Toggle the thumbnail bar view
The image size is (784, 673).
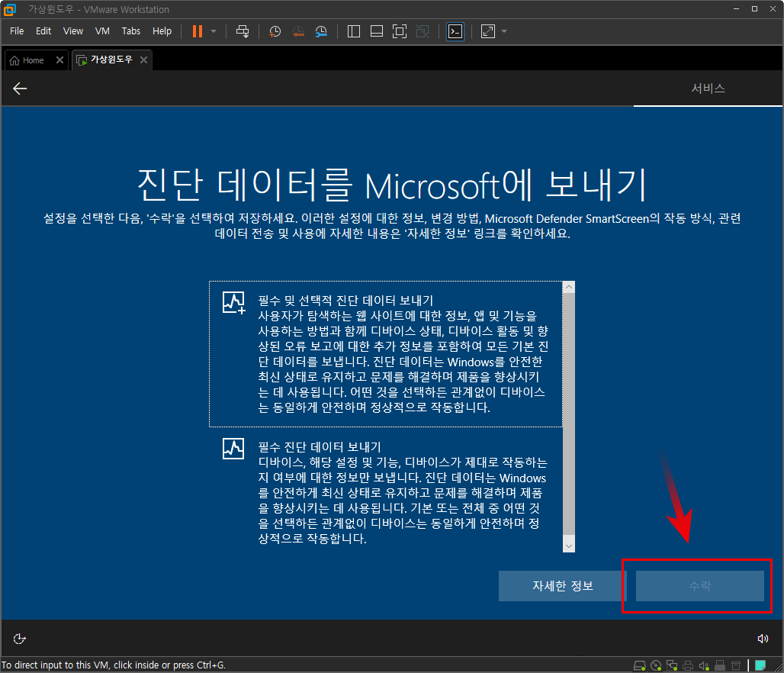pyautogui.click(x=377, y=31)
